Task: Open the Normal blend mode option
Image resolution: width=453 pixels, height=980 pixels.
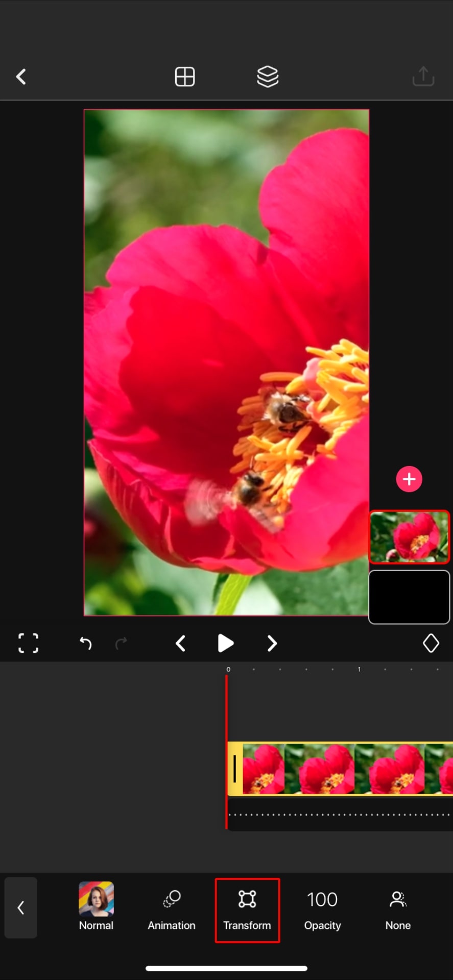Action: pos(96,906)
